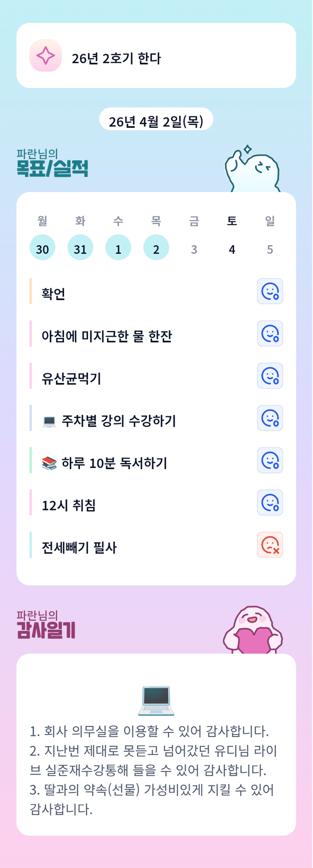313x868 pixels.
Task: Click smiley icon for 아침에 미지근한 물 한잔
Action: 270,334
